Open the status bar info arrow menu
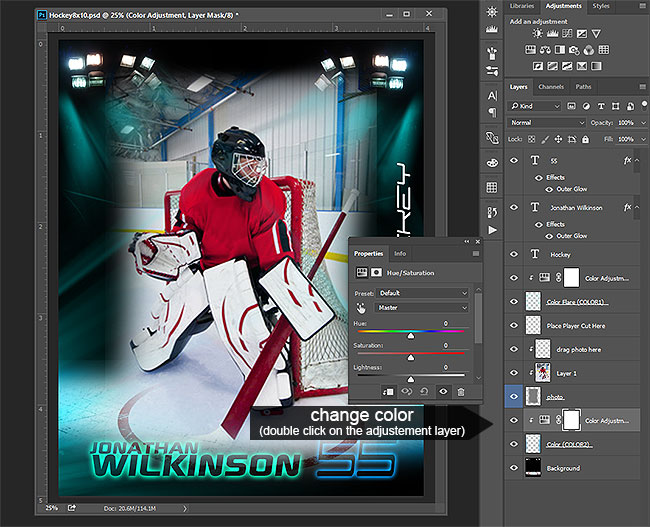The image size is (650, 527). click(185, 508)
